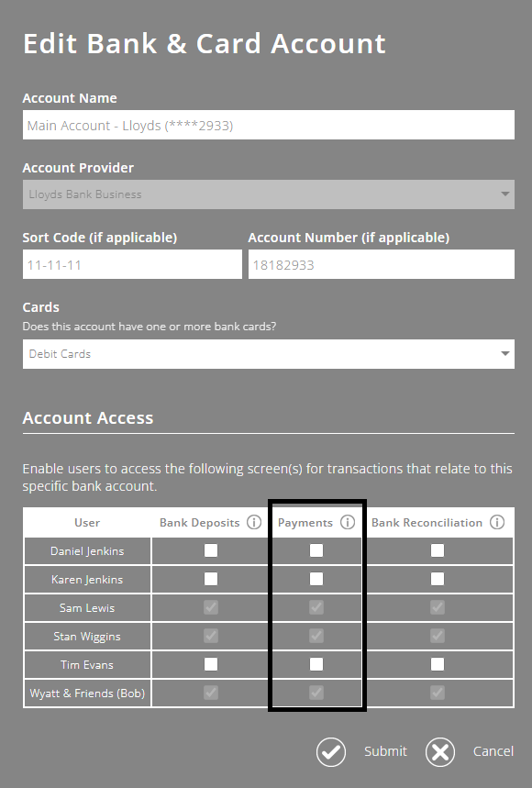Check Daniel Jenkins Bank Reconciliation box

tap(438, 550)
